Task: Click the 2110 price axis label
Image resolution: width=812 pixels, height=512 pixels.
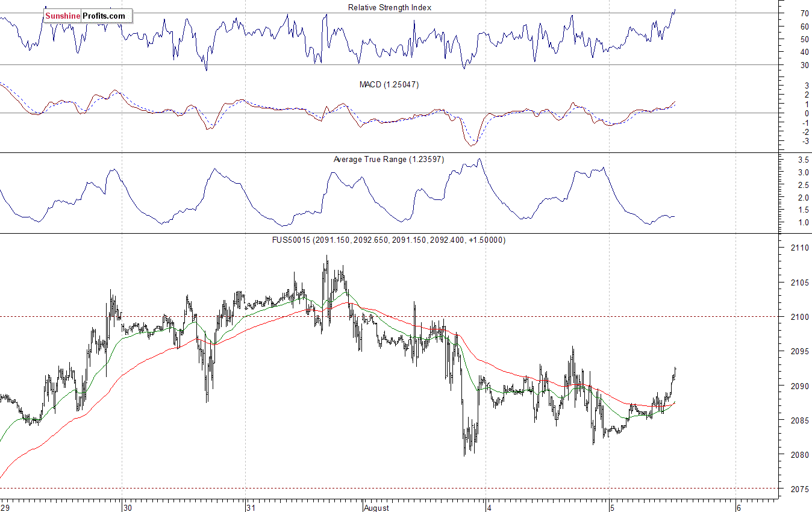Action: point(799,248)
